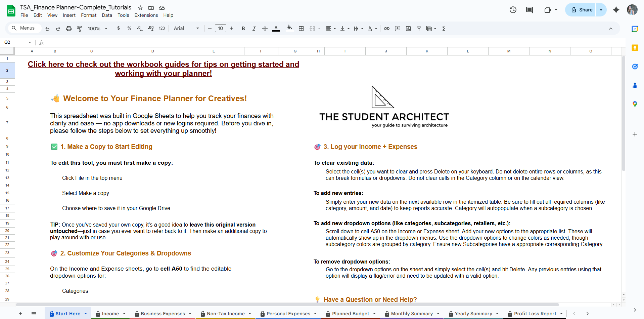
Task: Open the Data menu
Action: (x=107, y=15)
